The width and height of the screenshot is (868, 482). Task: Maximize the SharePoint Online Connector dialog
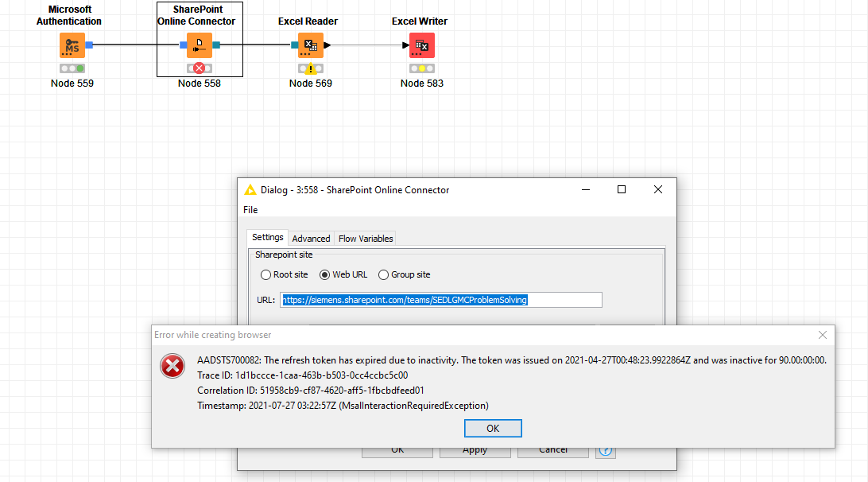point(622,190)
